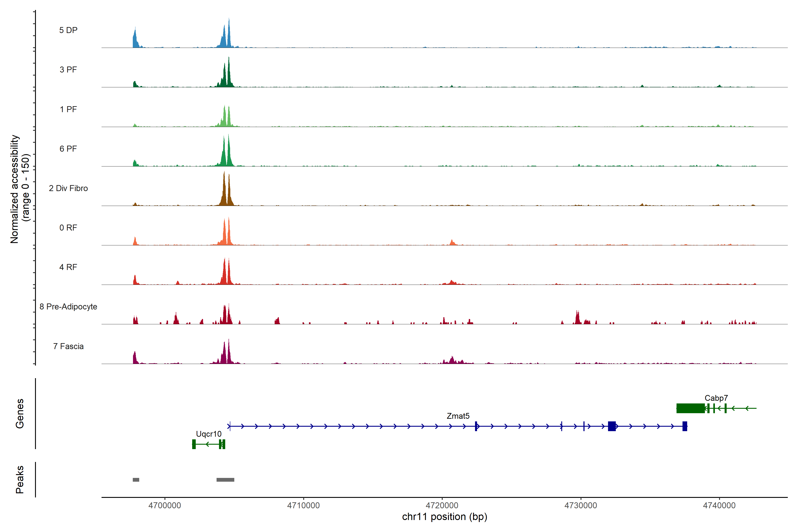This screenshot has height=532, width=798.
Task: Click the Peaks panel label
Action: 20,479
